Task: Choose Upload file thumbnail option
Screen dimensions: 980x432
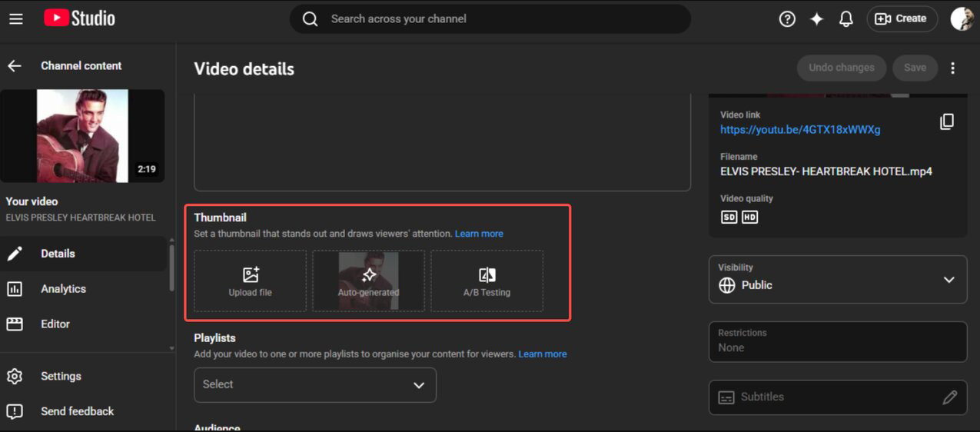Action: click(x=250, y=281)
